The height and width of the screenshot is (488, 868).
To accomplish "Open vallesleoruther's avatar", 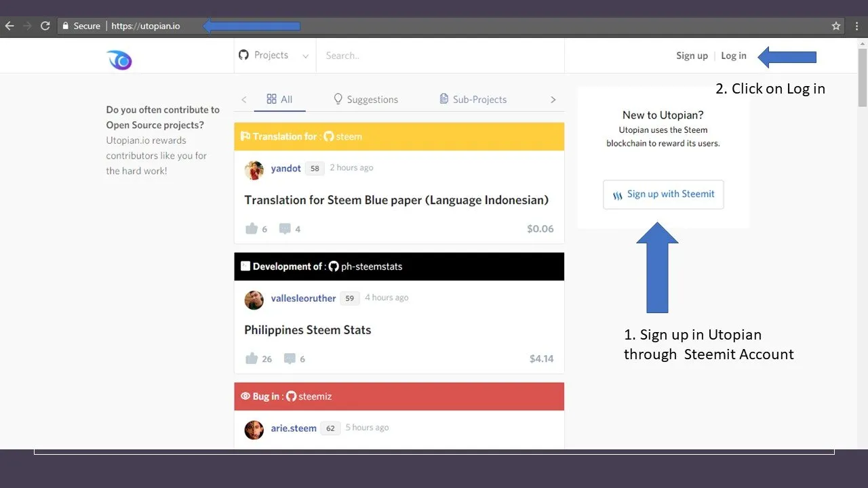I will [254, 300].
